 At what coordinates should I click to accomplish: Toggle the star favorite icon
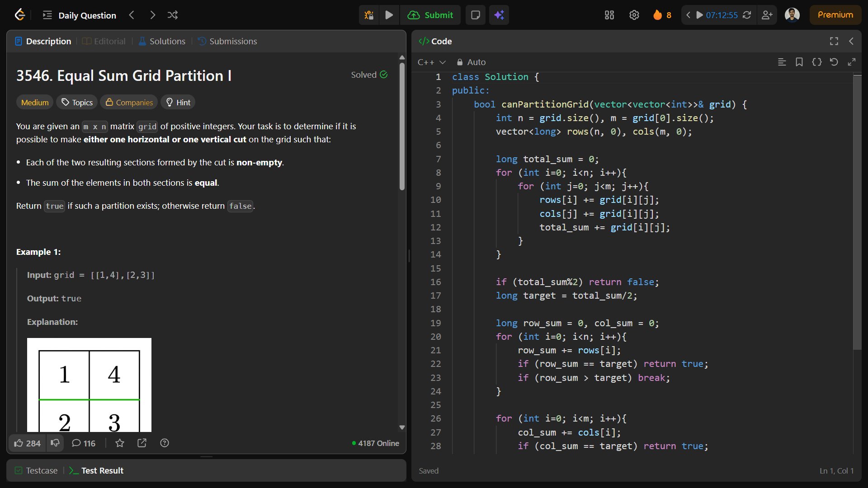pyautogui.click(x=119, y=443)
